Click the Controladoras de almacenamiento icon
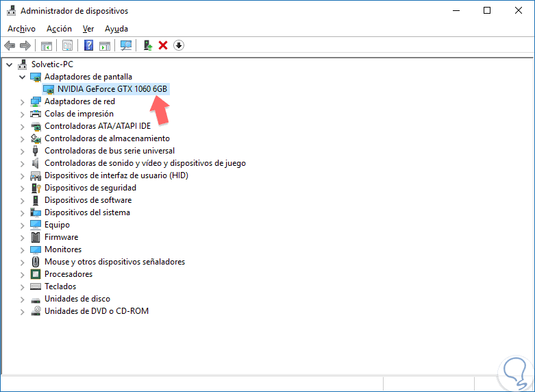 coord(36,138)
